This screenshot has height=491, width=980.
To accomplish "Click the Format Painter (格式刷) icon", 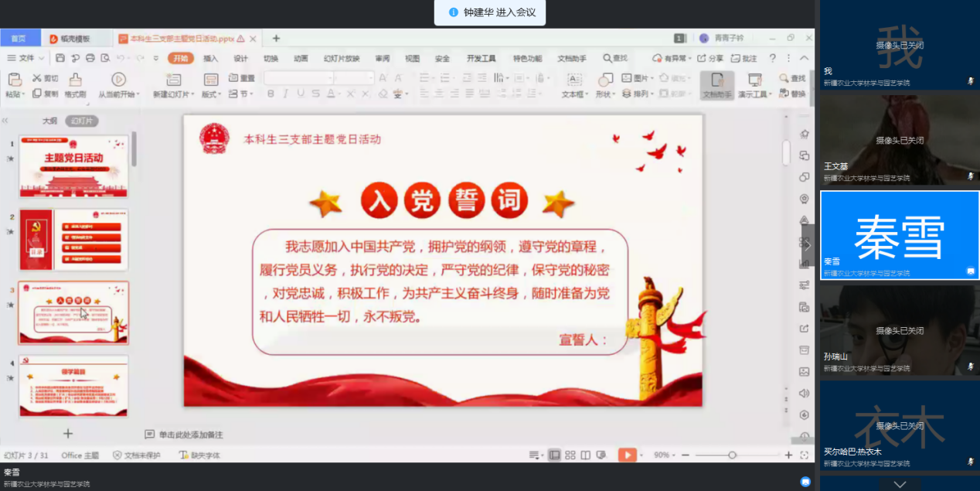I will (x=75, y=80).
